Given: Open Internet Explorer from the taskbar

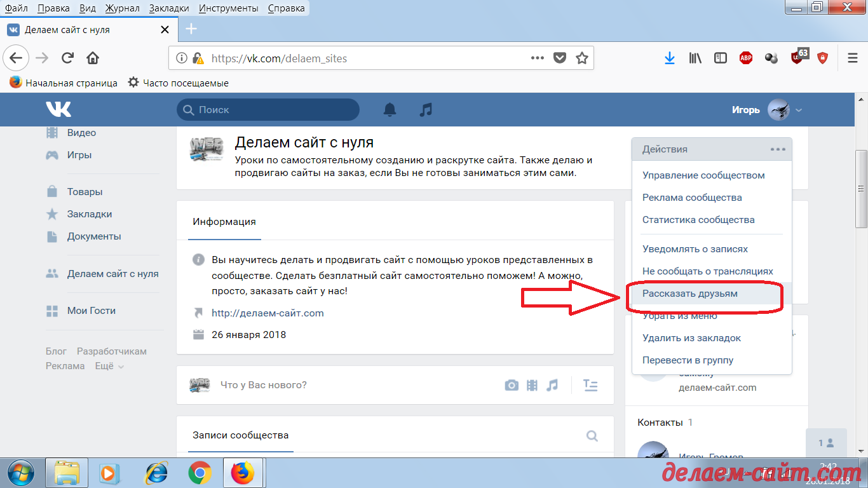Looking at the screenshot, I should pos(156,473).
